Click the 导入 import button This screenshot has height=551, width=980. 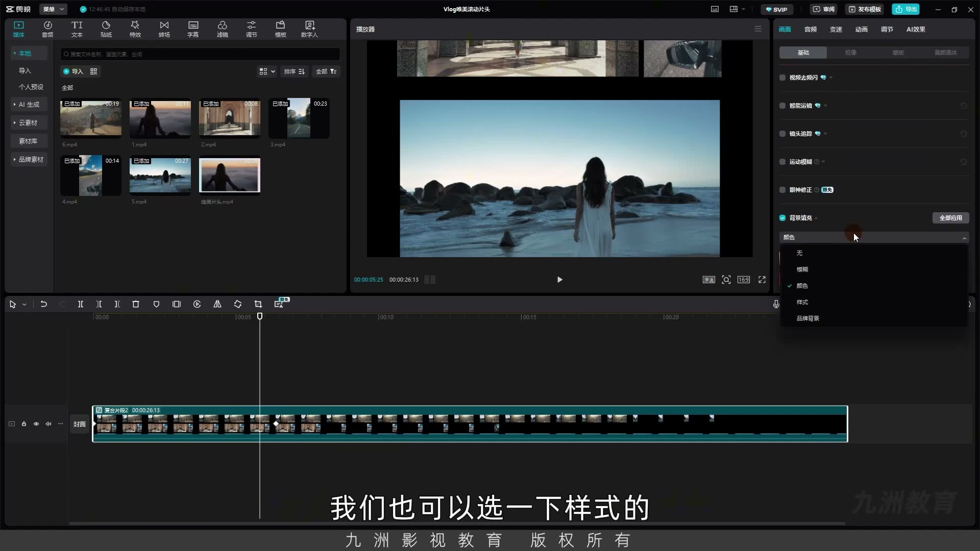(x=73, y=71)
